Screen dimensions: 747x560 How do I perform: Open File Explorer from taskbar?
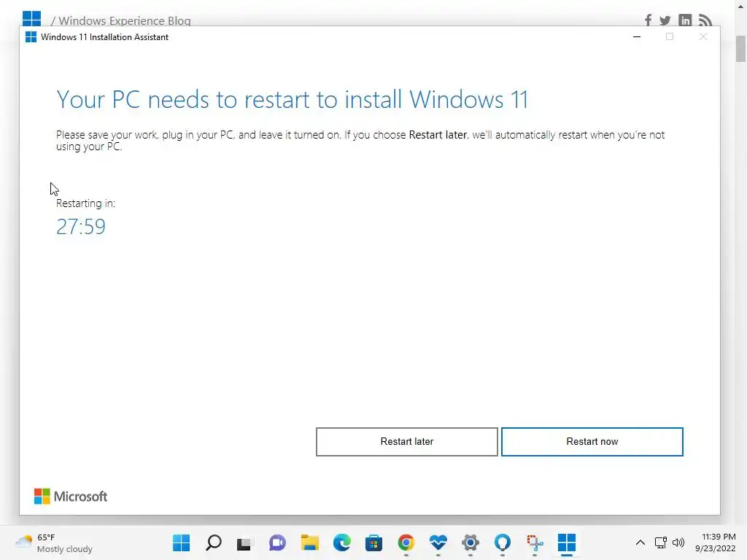(309, 542)
